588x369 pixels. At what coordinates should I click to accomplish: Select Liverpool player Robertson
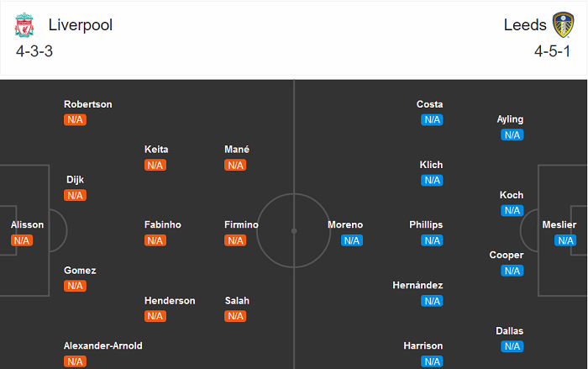[x=88, y=104]
